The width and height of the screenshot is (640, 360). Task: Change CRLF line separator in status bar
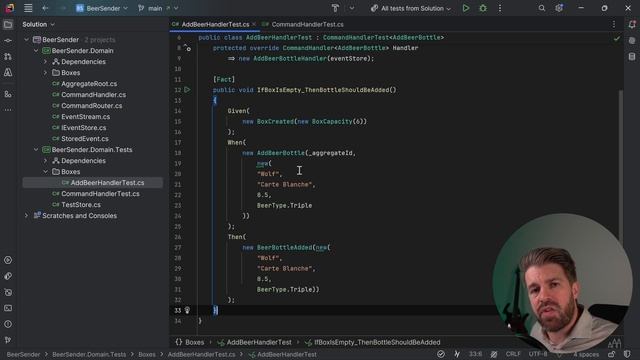(513, 354)
